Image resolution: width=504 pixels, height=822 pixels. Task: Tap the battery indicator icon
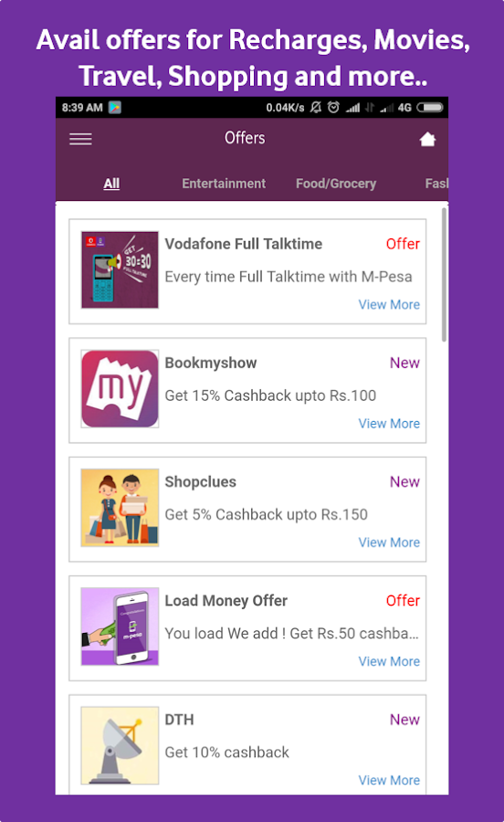[x=430, y=108]
